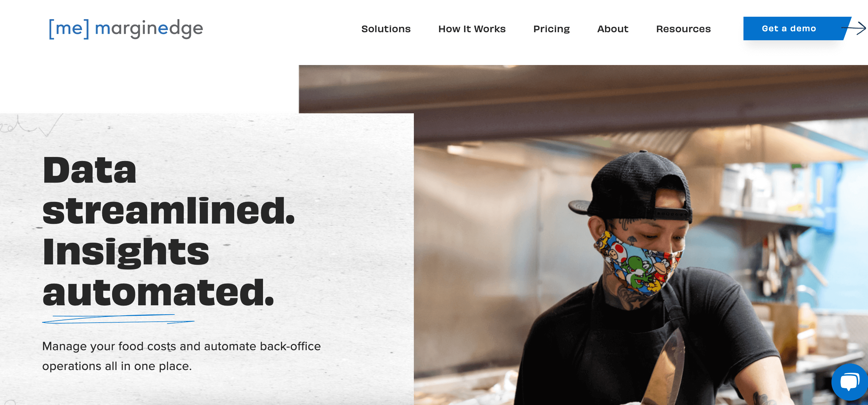Screen dimensions: 868x405
Task: Go to the Pricing page
Action: 552,29
